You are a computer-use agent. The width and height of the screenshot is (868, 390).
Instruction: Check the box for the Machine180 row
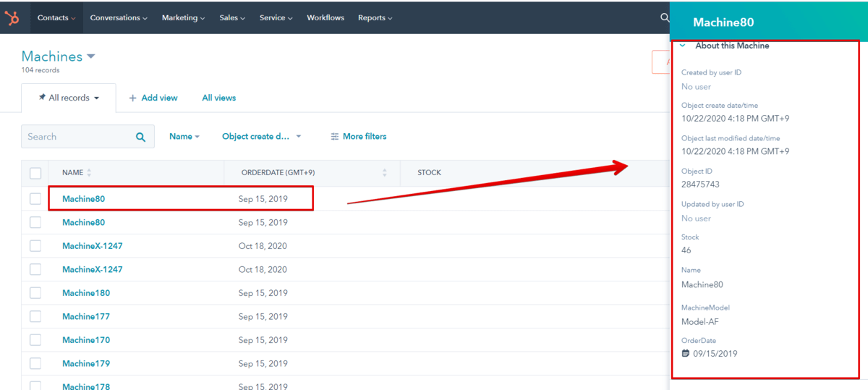(35, 293)
